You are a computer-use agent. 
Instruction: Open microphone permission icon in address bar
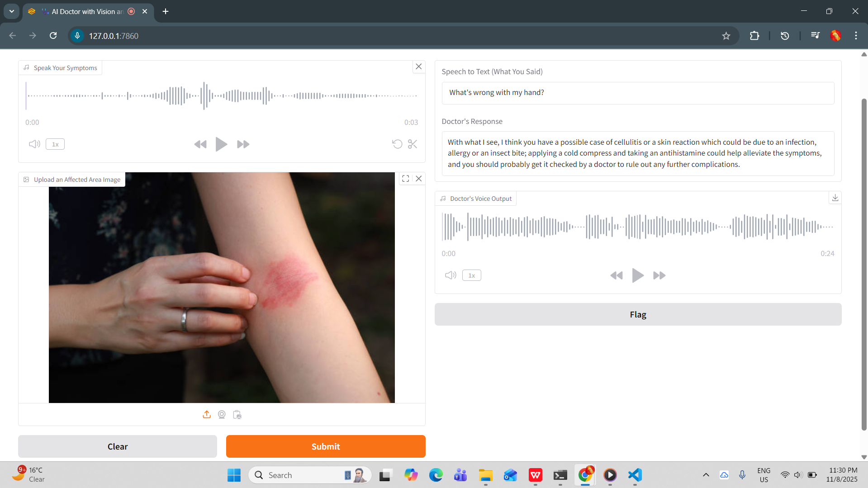77,36
